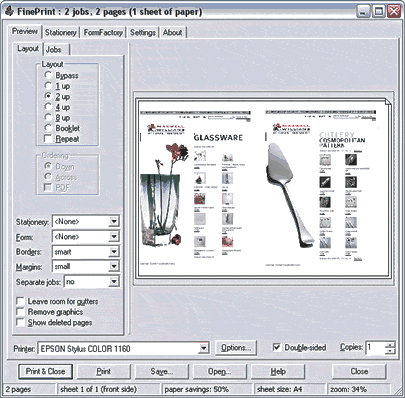Switch to the Jobs sub-tab
This screenshot has height=398, width=405.
click(x=54, y=50)
